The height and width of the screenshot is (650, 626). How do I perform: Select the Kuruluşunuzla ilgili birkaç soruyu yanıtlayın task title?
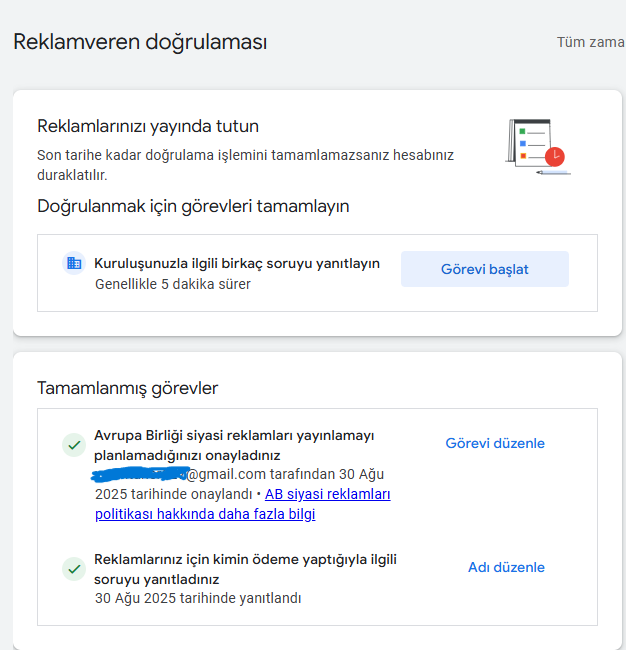(237, 263)
